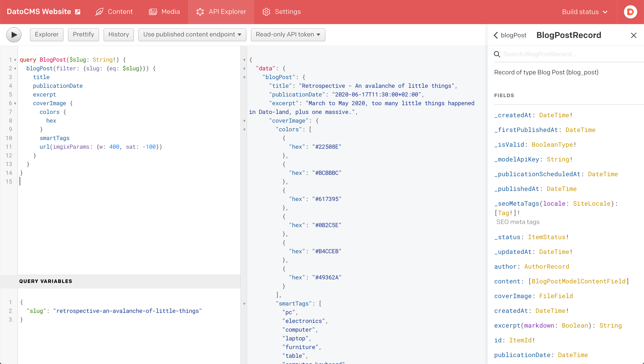Click the Settings gear icon
This screenshot has height=364, width=644.
[266, 12]
